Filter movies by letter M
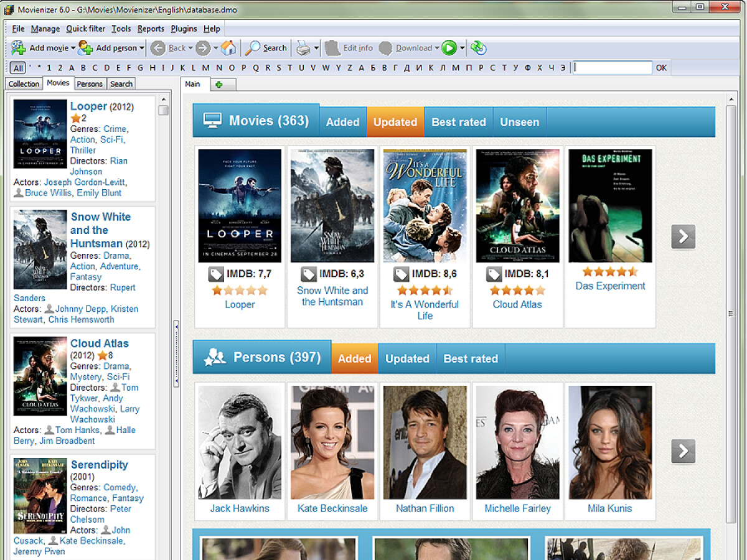747x560 pixels. (205, 68)
